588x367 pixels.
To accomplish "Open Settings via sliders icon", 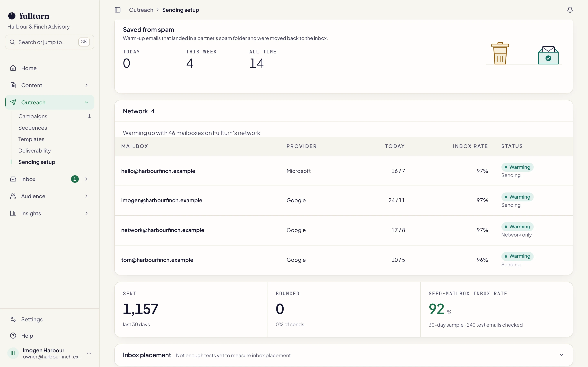I will pyautogui.click(x=13, y=319).
